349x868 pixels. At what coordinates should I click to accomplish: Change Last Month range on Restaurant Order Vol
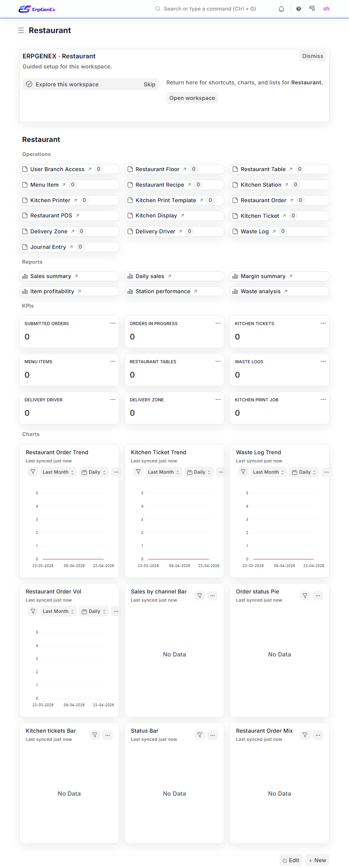click(58, 611)
